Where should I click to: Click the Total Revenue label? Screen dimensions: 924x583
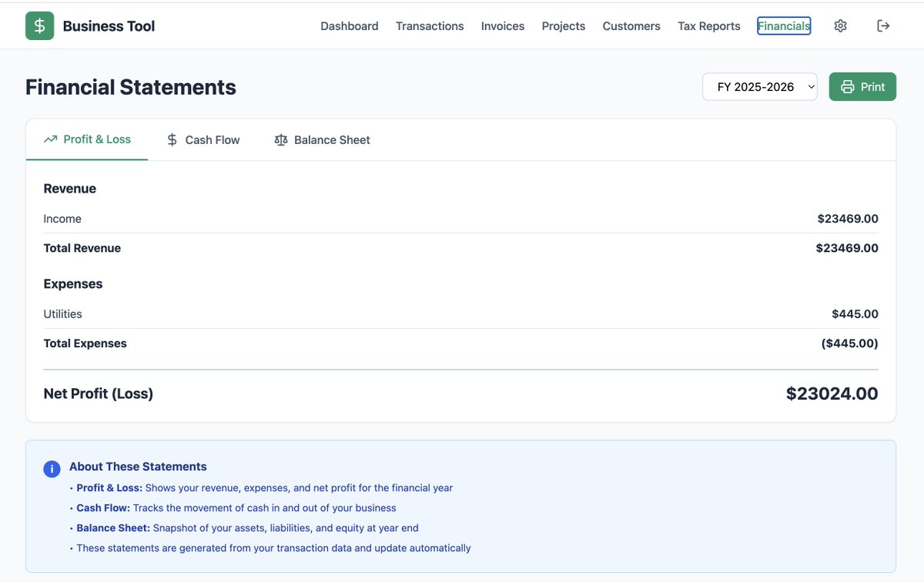point(82,248)
